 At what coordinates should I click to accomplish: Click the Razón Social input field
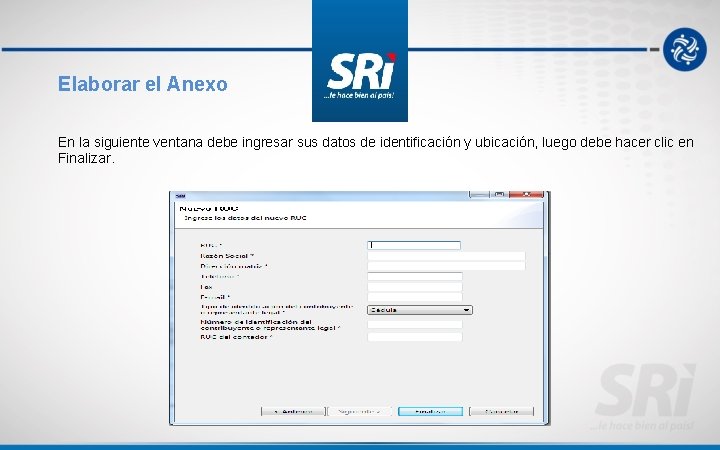[x=446, y=256]
